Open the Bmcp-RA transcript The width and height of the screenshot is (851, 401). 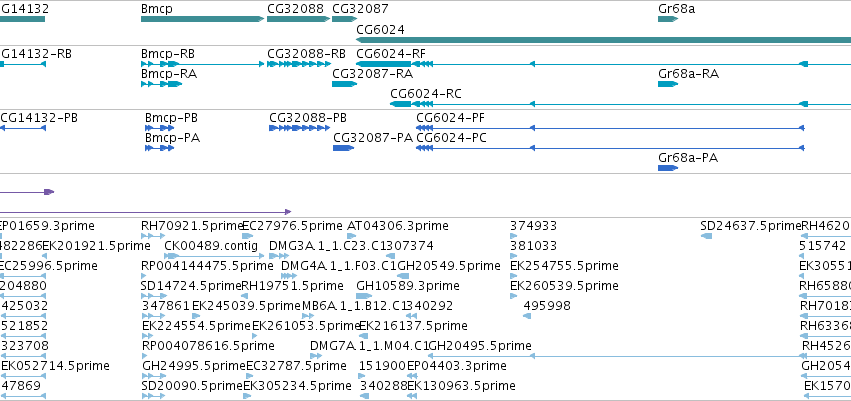(x=161, y=84)
